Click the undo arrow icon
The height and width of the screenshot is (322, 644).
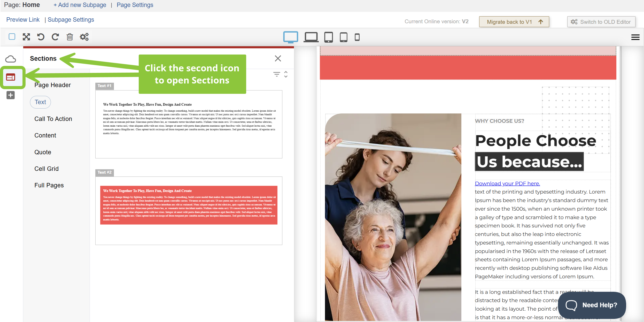click(41, 37)
